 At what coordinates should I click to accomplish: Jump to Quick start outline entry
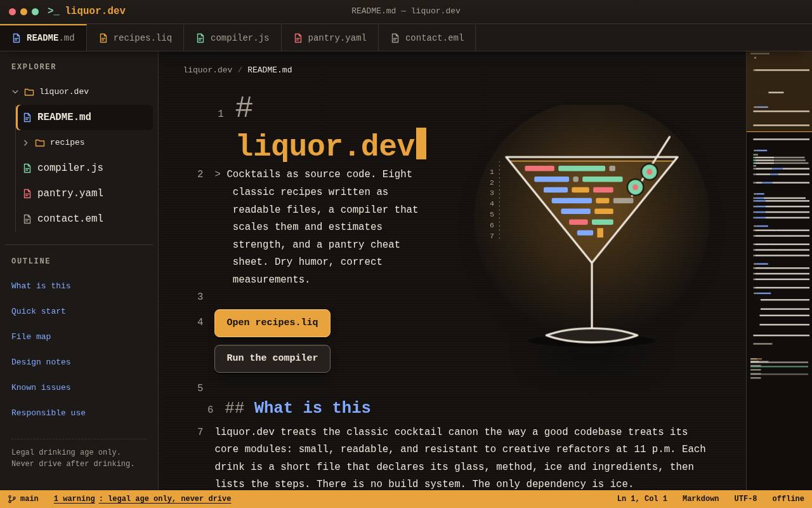[39, 312]
